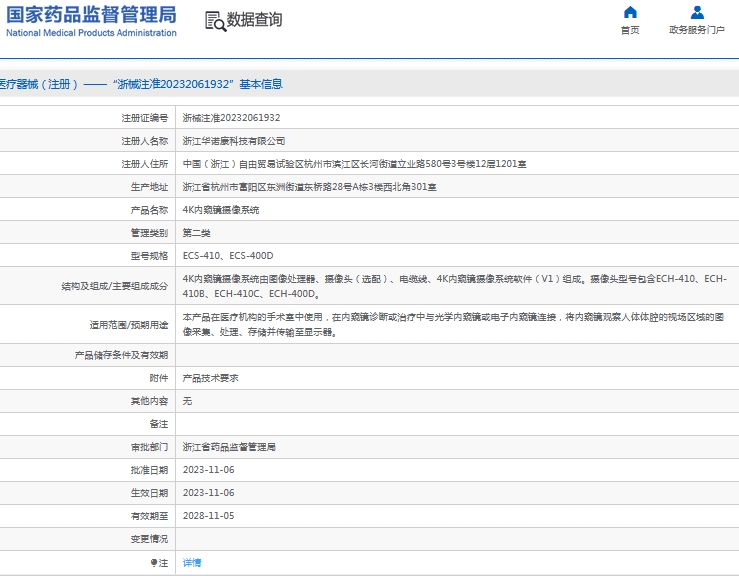
Task: Click the bulb icon beside 注
Action: tap(154, 563)
